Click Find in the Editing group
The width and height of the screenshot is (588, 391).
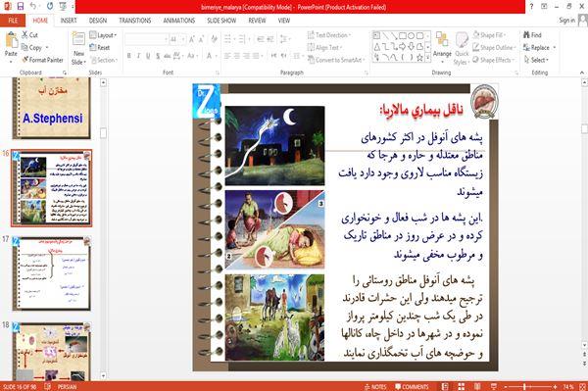tap(532, 35)
